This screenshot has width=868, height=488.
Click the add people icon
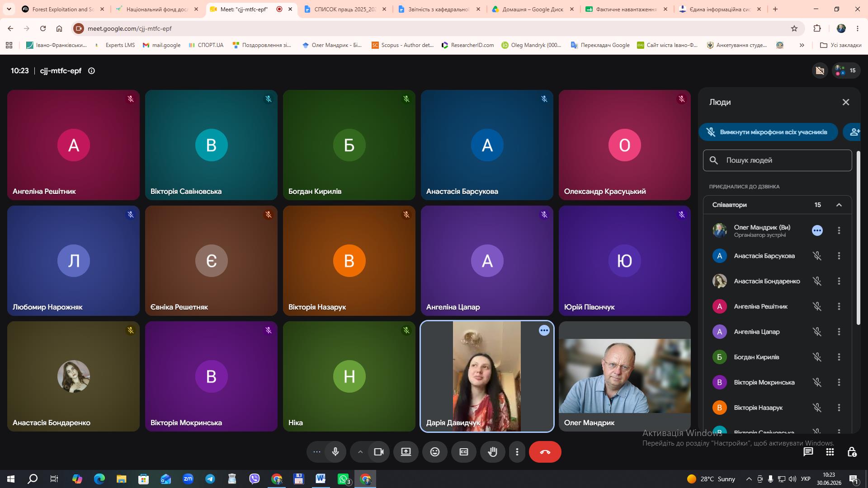click(853, 132)
